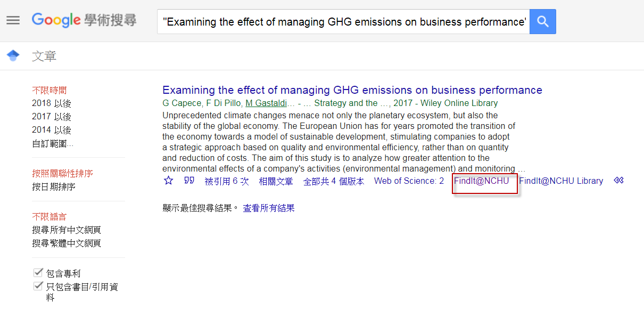This screenshot has height=317, width=644.
Task: Select the 自訂範圍... custom date range
Action: [53, 143]
